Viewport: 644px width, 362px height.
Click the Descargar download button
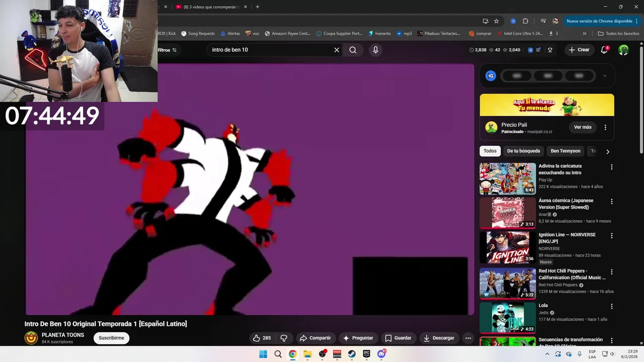tap(439, 338)
